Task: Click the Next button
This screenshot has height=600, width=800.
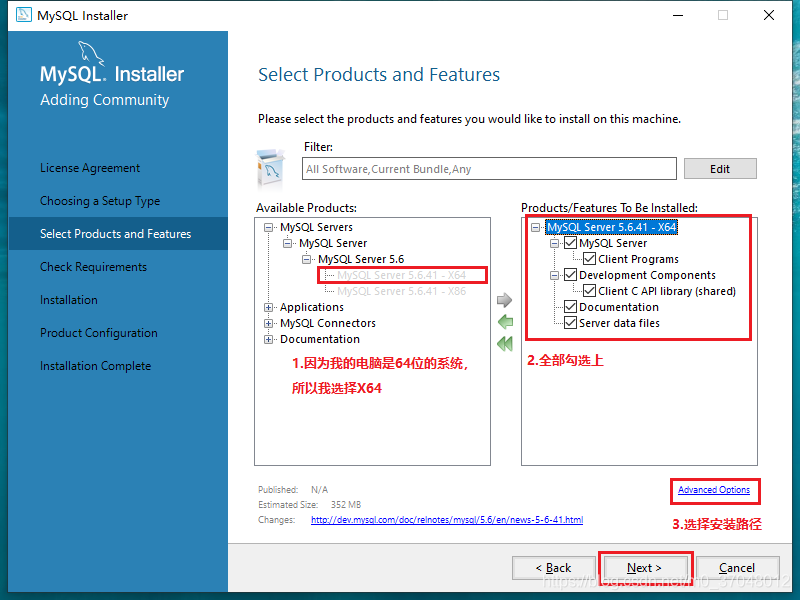Action: pyautogui.click(x=644, y=568)
